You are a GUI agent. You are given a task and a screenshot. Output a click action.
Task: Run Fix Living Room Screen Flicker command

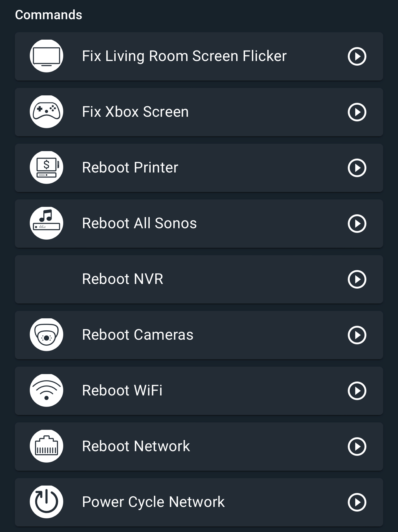point(357,56)
